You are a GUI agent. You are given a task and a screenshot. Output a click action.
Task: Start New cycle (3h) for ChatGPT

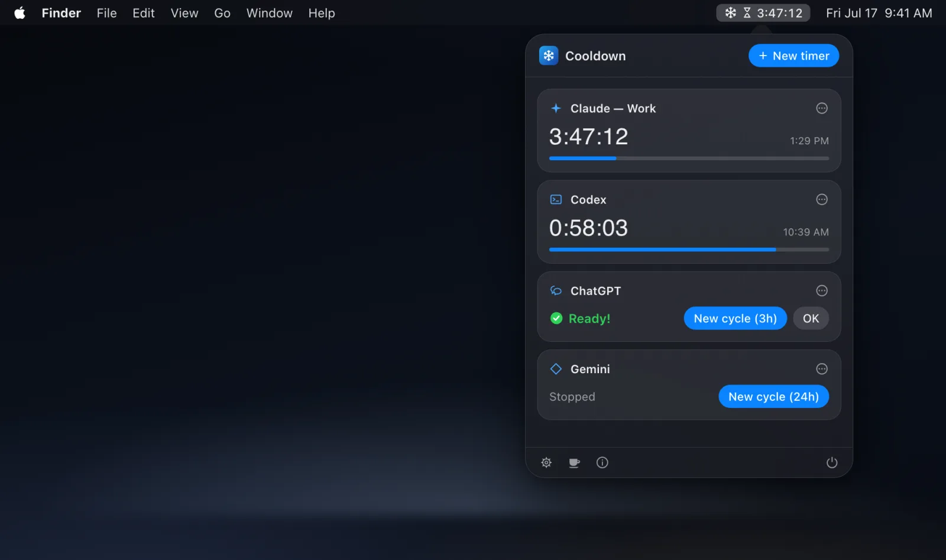coord(735,318)
